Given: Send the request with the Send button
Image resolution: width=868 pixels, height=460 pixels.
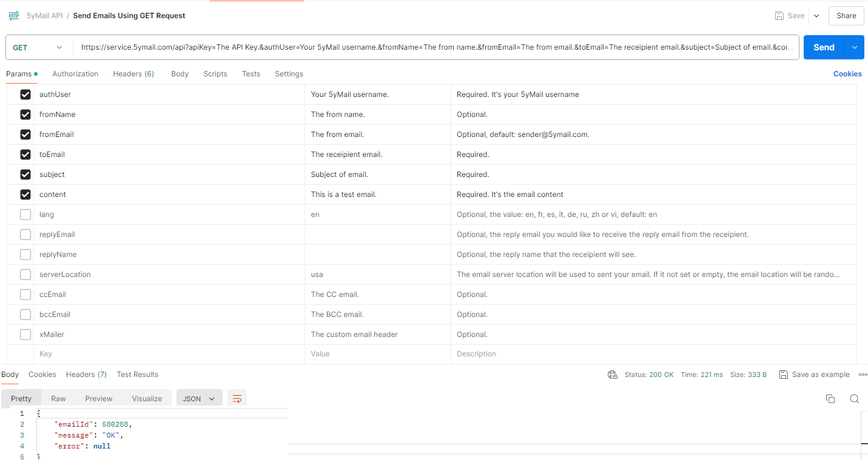Looking at the screenshot, I should (x=824, y=47).
